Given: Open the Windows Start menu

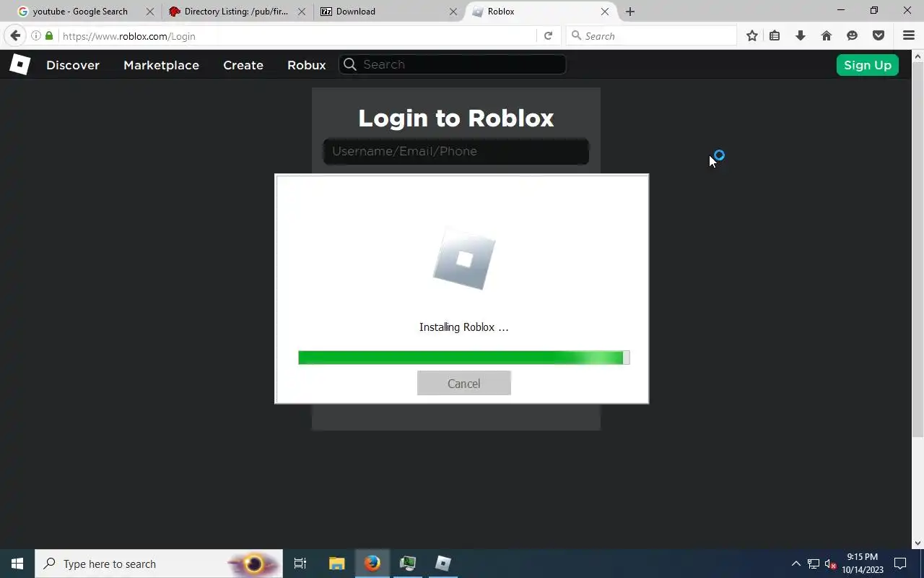Looking at the screenshot, I should pos(17,564).
